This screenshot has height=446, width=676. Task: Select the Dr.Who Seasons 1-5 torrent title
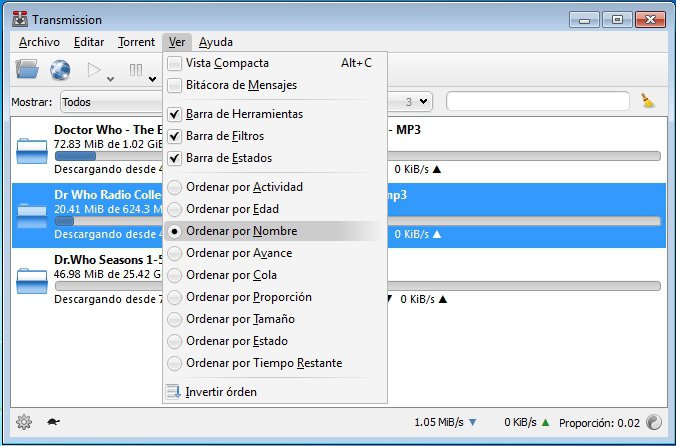[108, 260]
